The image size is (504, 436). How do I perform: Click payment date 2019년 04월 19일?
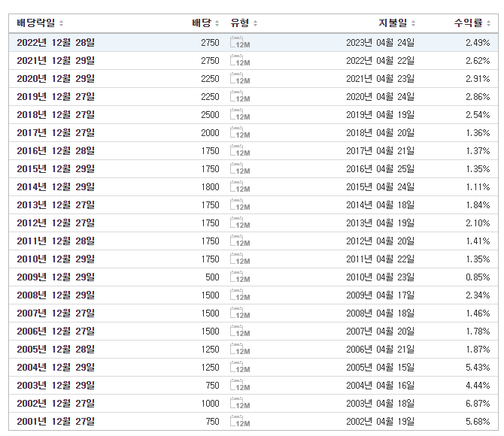click(x=380, y=115)
